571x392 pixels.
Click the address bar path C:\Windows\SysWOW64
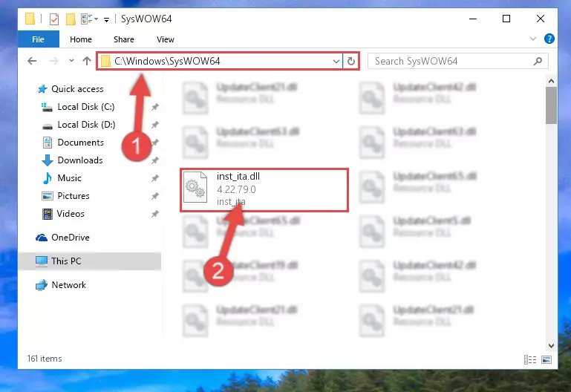167,61
